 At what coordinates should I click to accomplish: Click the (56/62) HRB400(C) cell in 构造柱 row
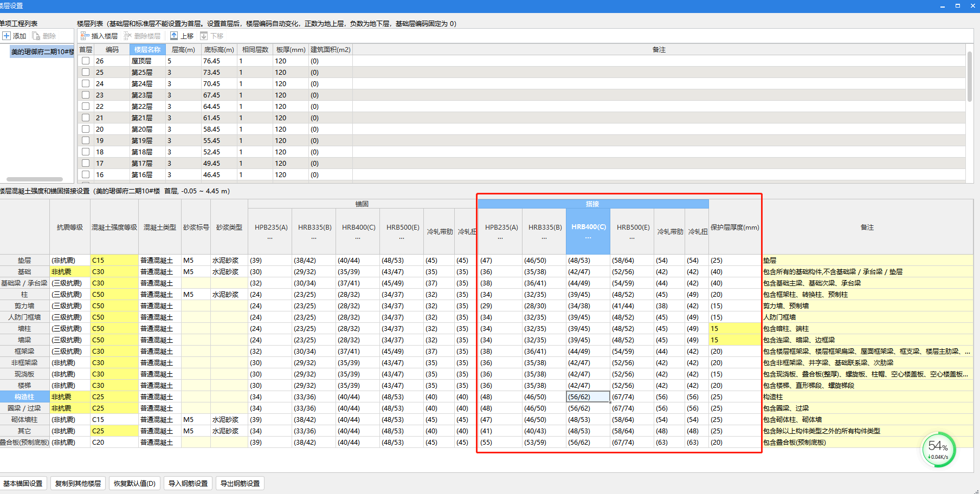pyautogui.click(x=588, y=397)
